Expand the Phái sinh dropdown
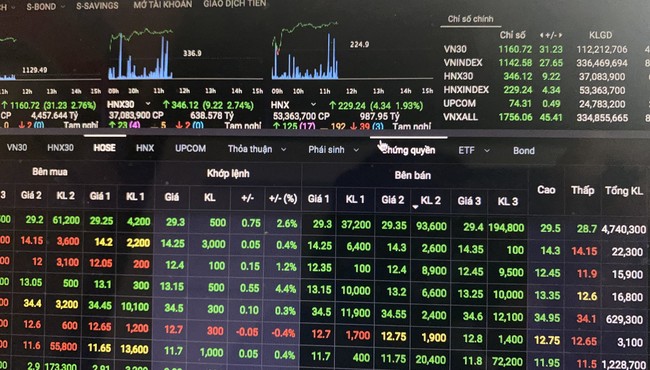The image size is (650, 370). click(356, 150)
